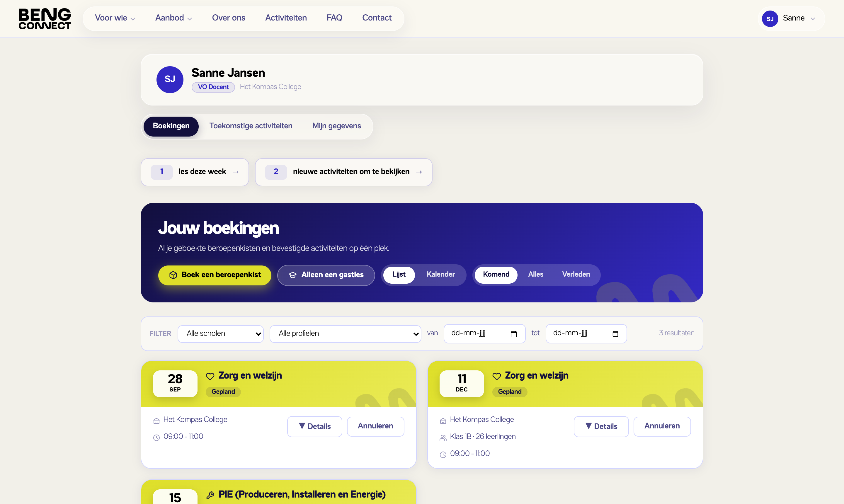Image resolution: width=844 pixels, height=504 pixels.
Task: Click heart icon on 11 DEC Zorg en welzijn
Action: (496, 376)
